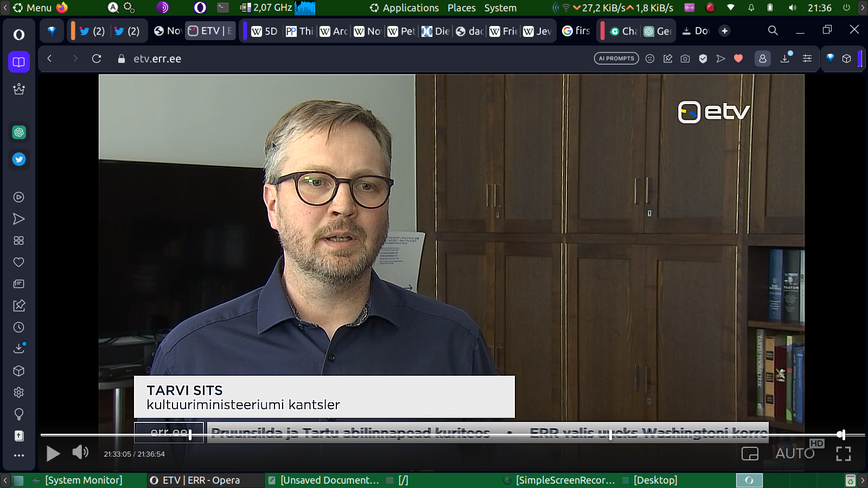The width and height of the screenshot is (868, 488).
Task: Add page to bookmarks heart icon
Action: (738, 59)
